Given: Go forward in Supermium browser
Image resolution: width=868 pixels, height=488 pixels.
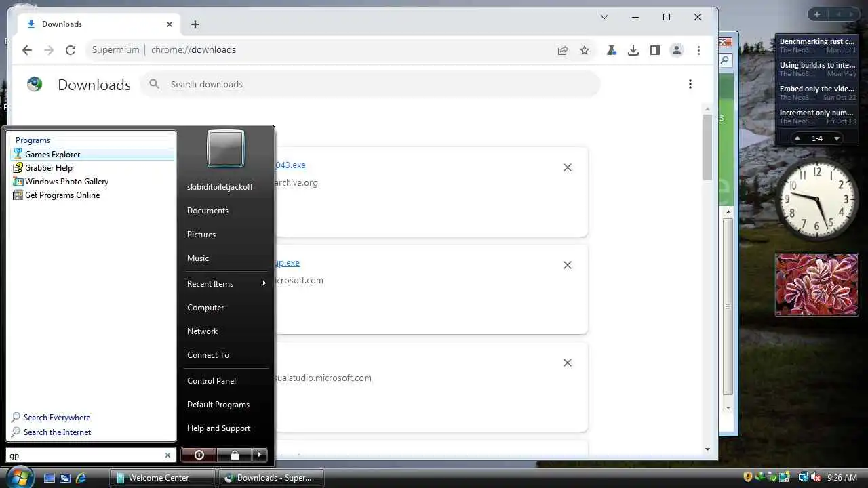Looking at the screenshot, I should [49, 50].
